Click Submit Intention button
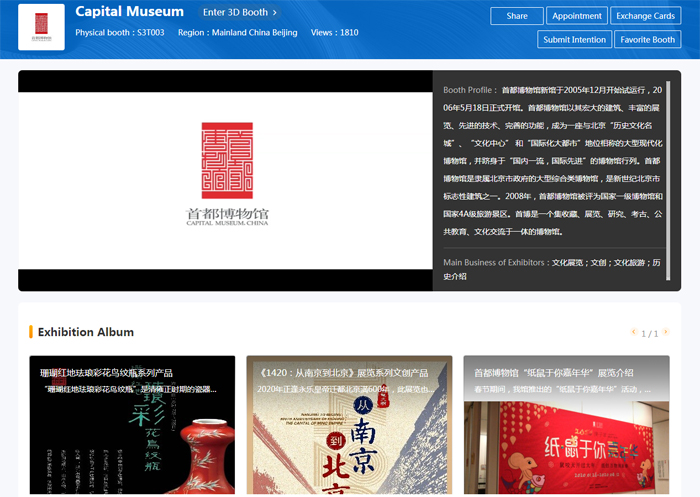 click(575, 39)
